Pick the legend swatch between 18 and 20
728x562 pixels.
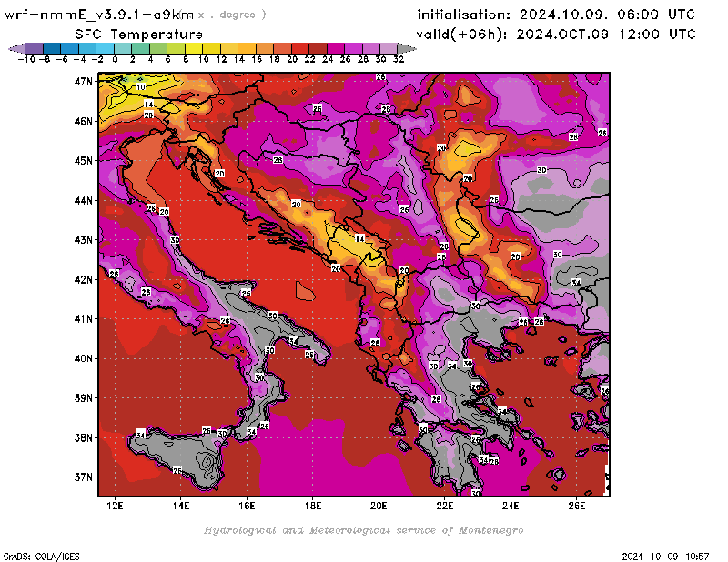[282, 48]
